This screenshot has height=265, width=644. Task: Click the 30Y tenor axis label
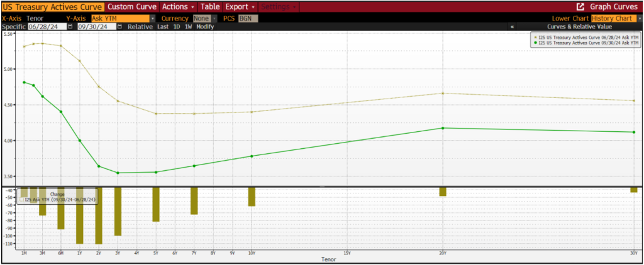(x=634, y=254)
